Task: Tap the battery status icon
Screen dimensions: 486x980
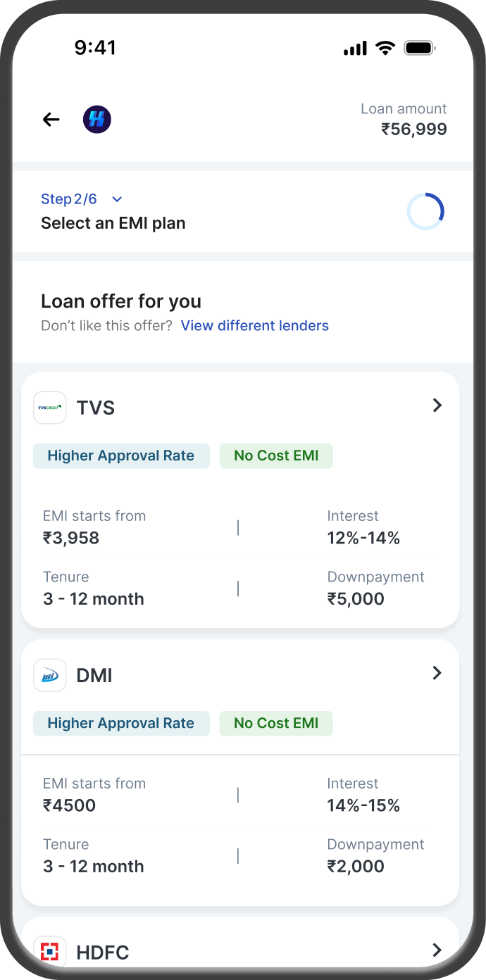Action: [x=420, y=48]
